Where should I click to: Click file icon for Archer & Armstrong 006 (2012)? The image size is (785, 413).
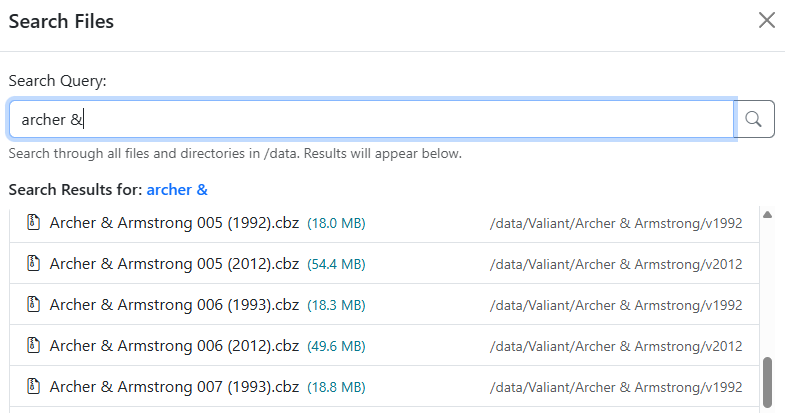33,346
